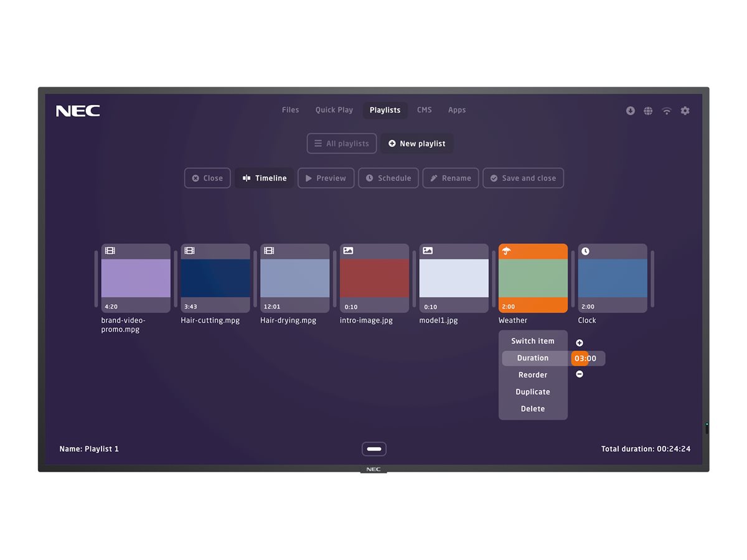The height and width of the screenshot is (560, 747).
Task: Click the umbrella icon on Weather tile
Action: click(x=507, y=251)
